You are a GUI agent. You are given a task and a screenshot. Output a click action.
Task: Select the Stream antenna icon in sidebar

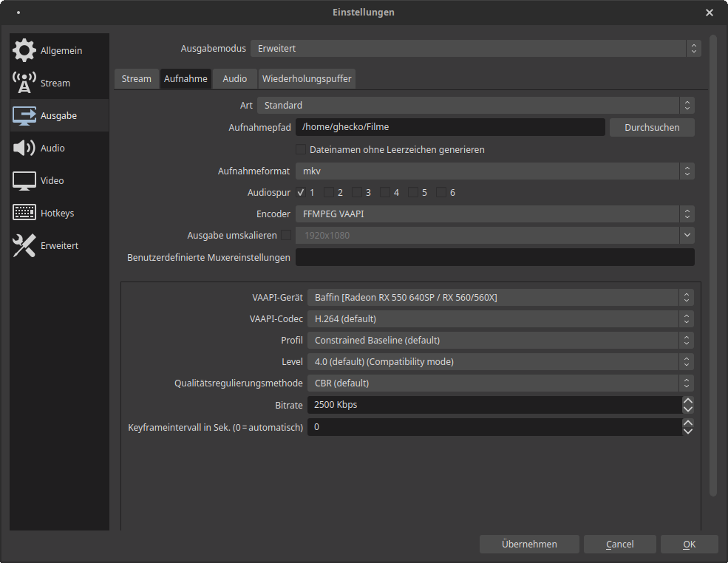click(x=24, y=83)
